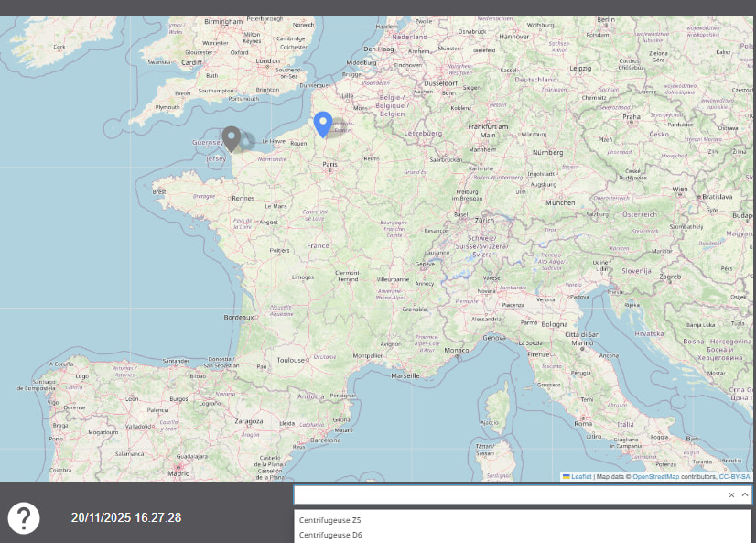Click the Jersey island label
756x543 pixels.
pyautogui.click(x=215, y=158)
